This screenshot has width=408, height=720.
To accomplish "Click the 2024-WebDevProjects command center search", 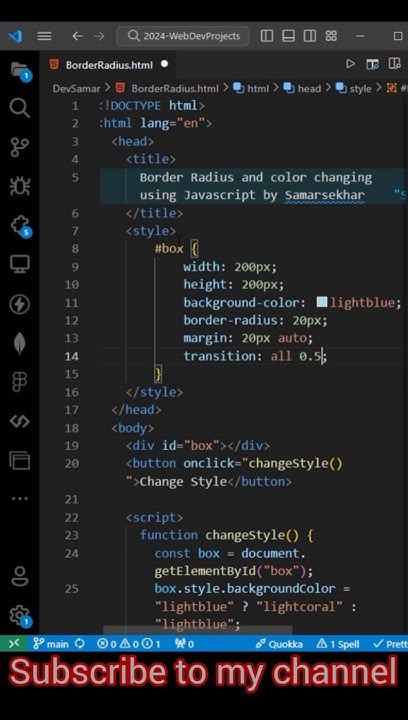I will [183, 36].
